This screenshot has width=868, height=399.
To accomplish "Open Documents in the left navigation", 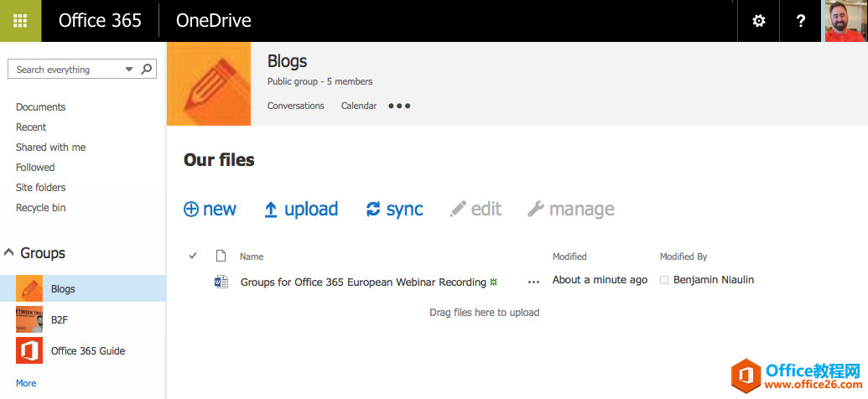I will (x=40, y=106).
